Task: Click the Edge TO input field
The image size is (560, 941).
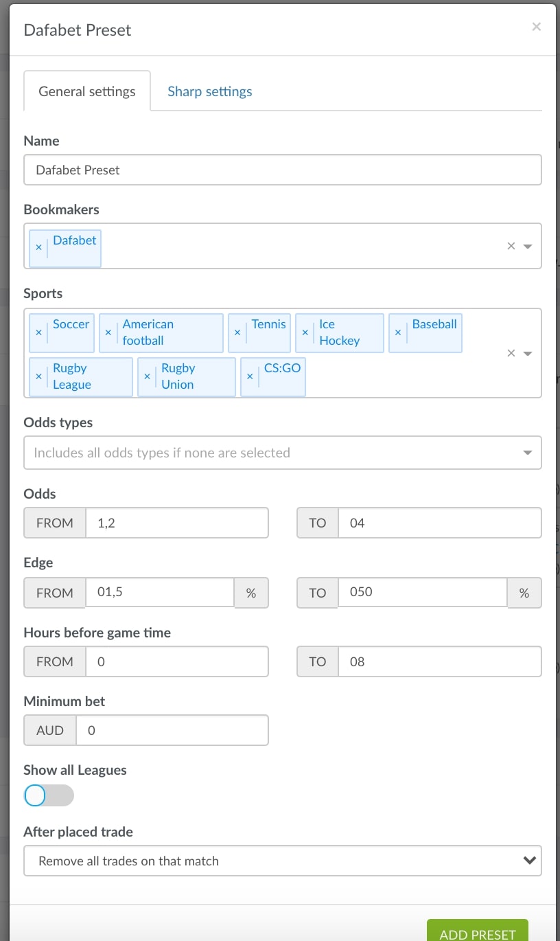Action: [x=423, y=592]
